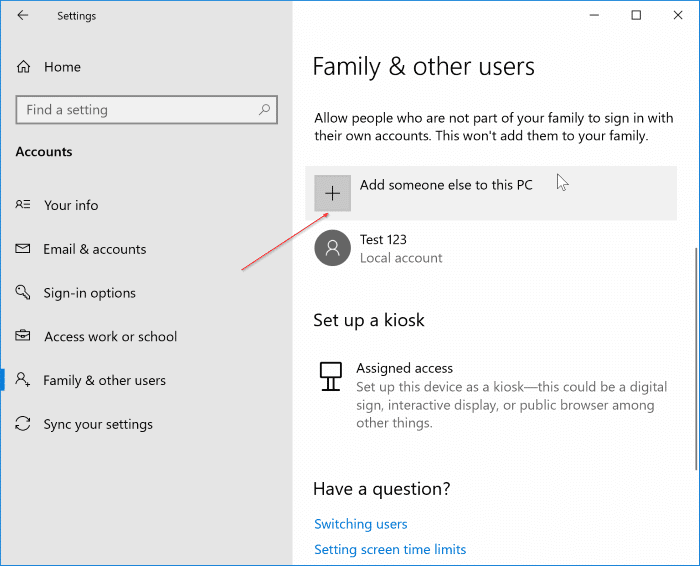The height and width of the screenshot is (566, 700).
Task: Open Home settings page
Action: [62, 67]
